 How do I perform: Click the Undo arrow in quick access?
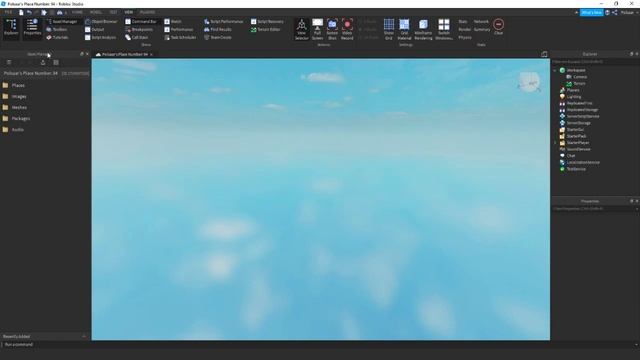point(29,12)
